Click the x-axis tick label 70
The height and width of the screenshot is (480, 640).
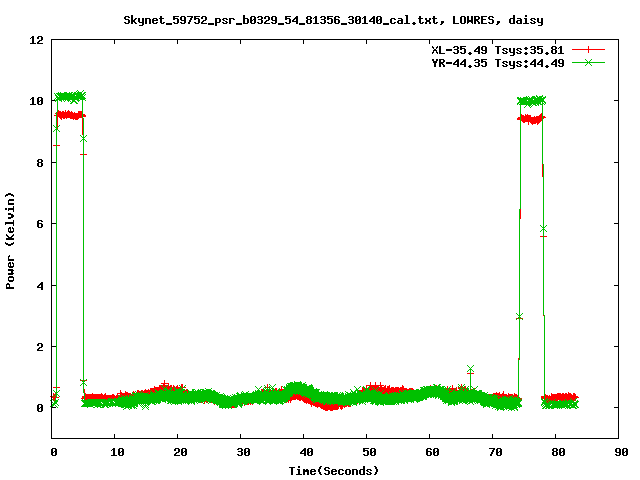pos(495,452)
